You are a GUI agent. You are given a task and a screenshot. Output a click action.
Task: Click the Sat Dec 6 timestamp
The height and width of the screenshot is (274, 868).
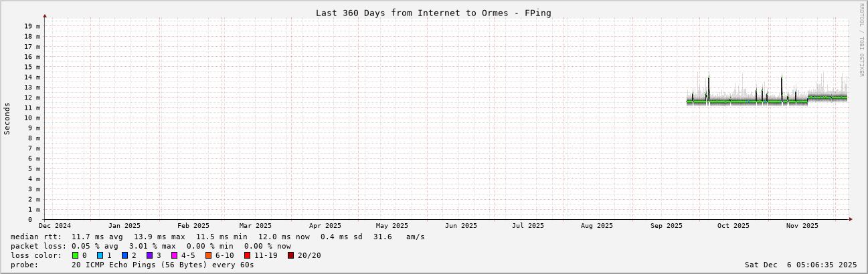(x=800, y=265)
